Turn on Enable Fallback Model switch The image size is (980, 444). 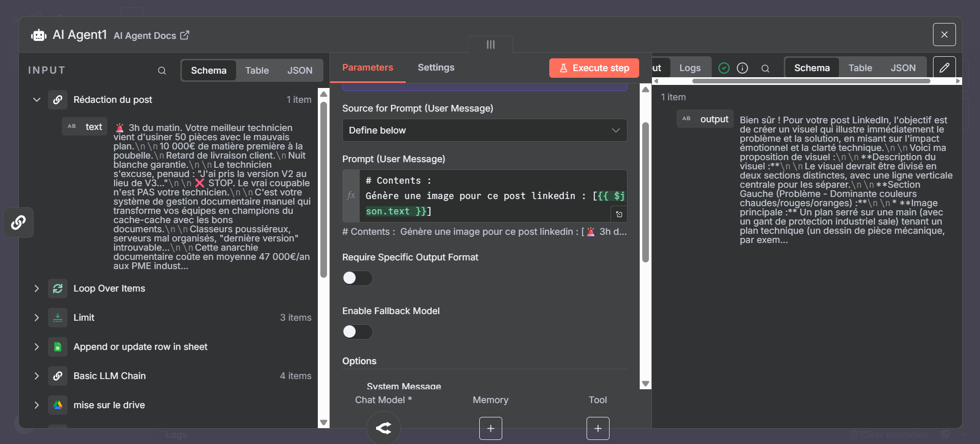pyautogui.click(x=357, y=331)
